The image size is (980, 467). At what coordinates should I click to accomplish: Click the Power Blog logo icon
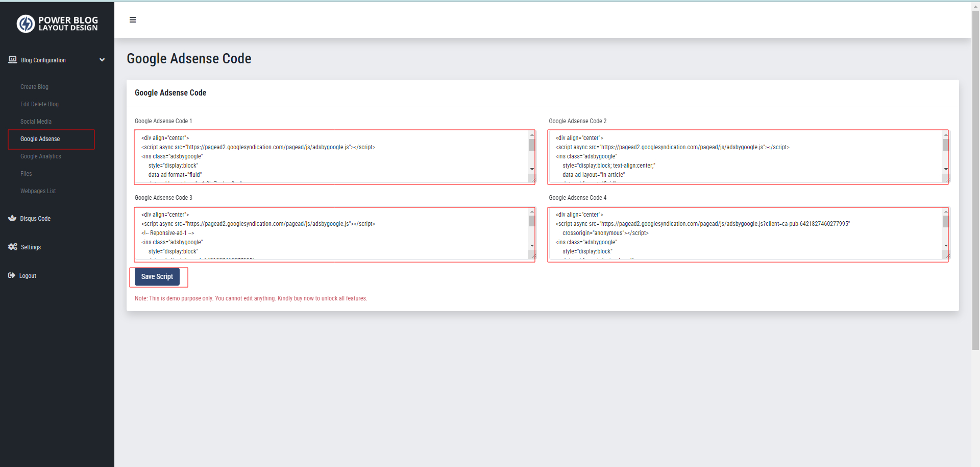tap(26, 24)
